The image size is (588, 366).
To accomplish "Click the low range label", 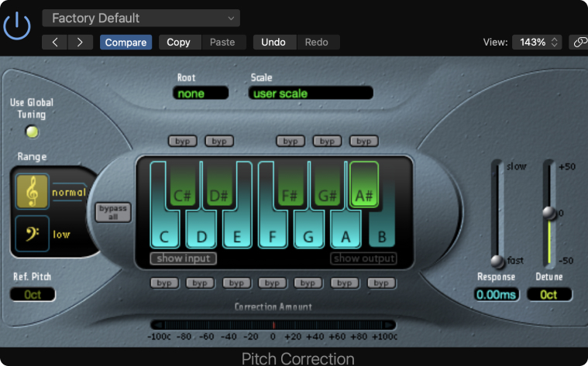I will point(61,234).
